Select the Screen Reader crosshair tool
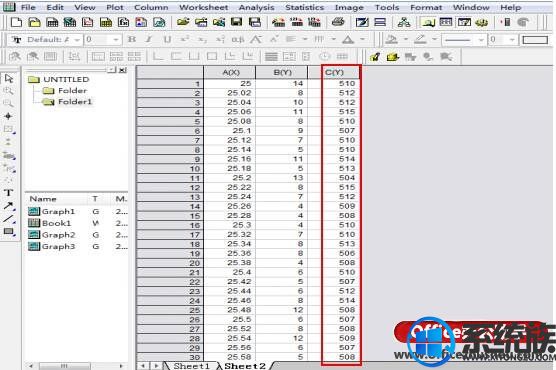 pos(9,116)
